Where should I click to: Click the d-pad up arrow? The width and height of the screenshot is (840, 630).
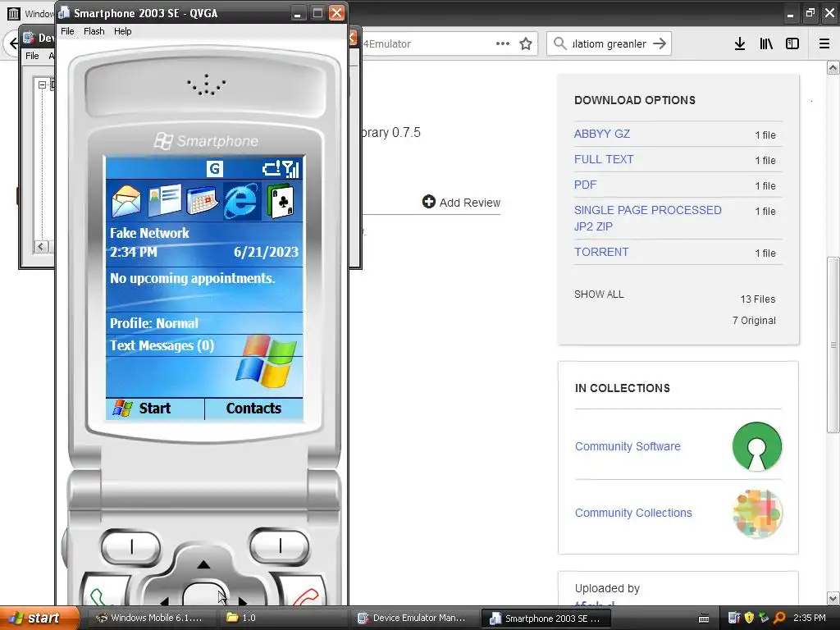pos(203,564)
